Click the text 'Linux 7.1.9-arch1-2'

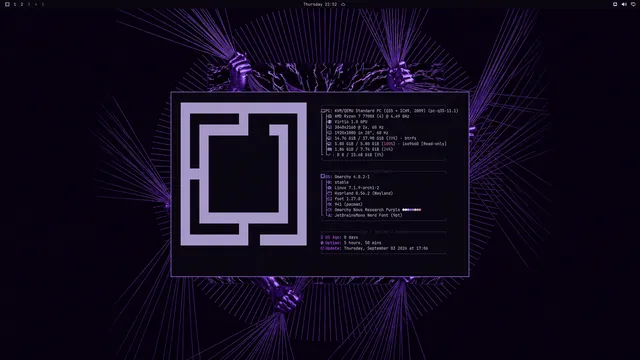point(357,188)
